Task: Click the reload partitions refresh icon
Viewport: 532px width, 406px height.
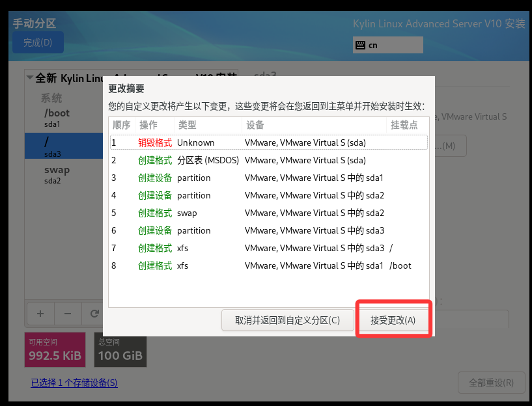Action: pos(94,313)
